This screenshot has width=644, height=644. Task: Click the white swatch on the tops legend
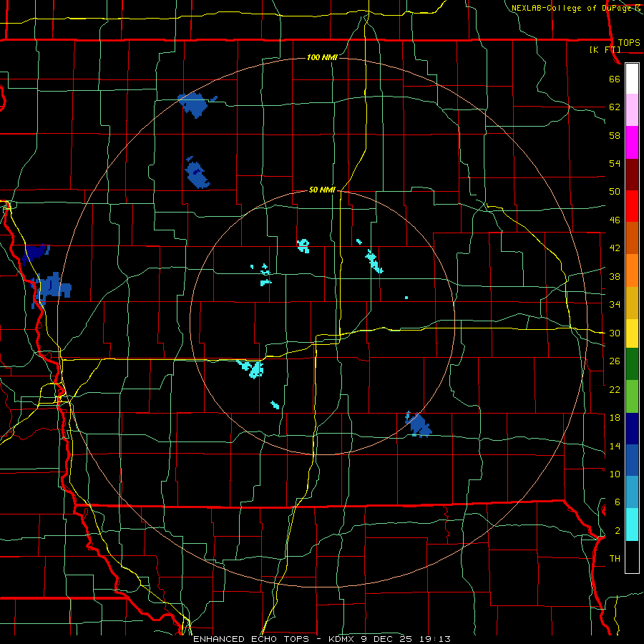(x=632, y=79)
